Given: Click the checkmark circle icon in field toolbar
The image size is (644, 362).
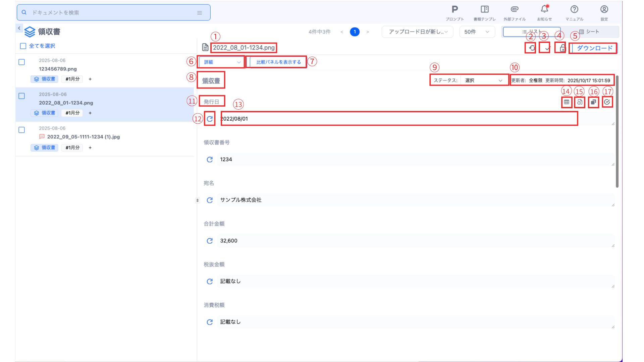Looking at the screenshot, I should click(x=607, y=102).
